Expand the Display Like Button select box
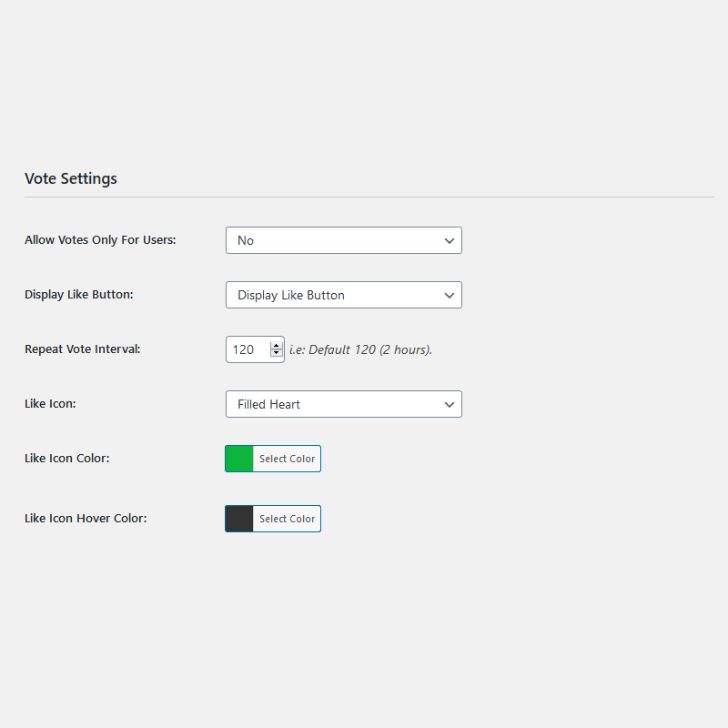 pos(344,295)
